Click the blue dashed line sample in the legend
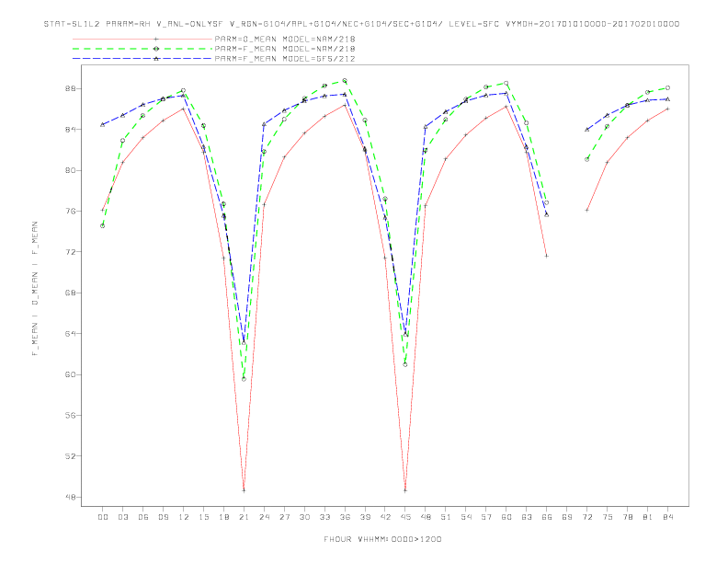 142,59
